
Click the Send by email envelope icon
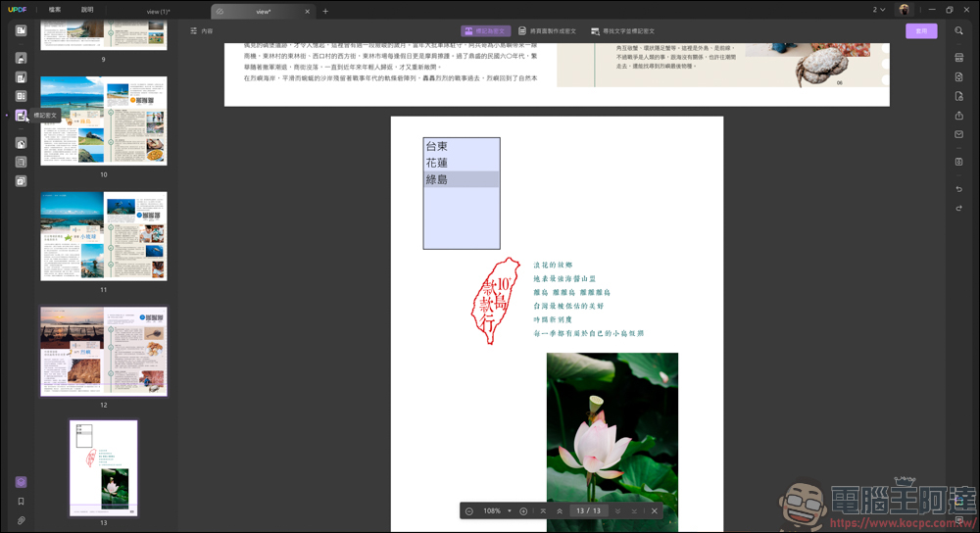point(958,134)
